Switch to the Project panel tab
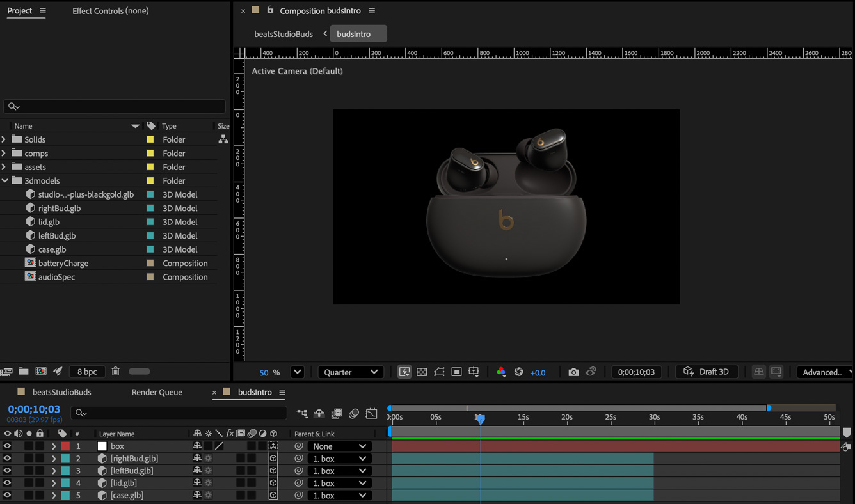 click(x=19, y=11)
